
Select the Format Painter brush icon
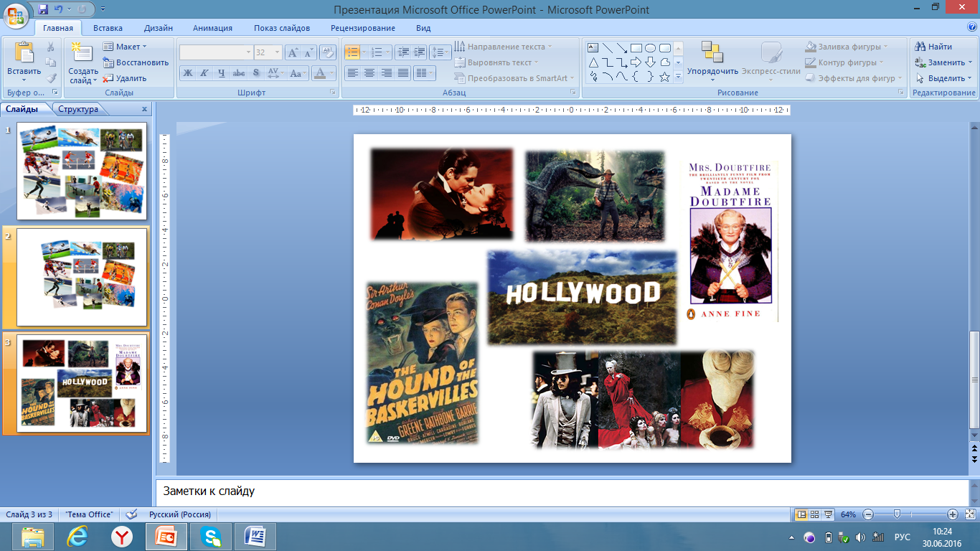click(x=51, y=78)
